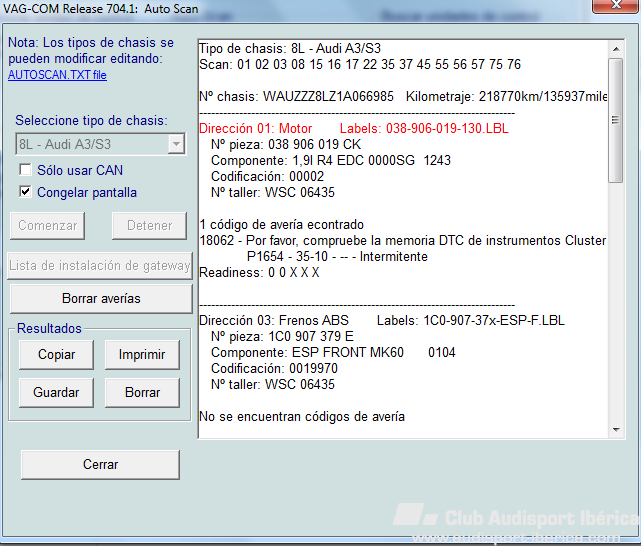Clear results with Borrar in Resultados
This screenshot has height=546, width=641.
pyautogui.click(x=142, y=393)
